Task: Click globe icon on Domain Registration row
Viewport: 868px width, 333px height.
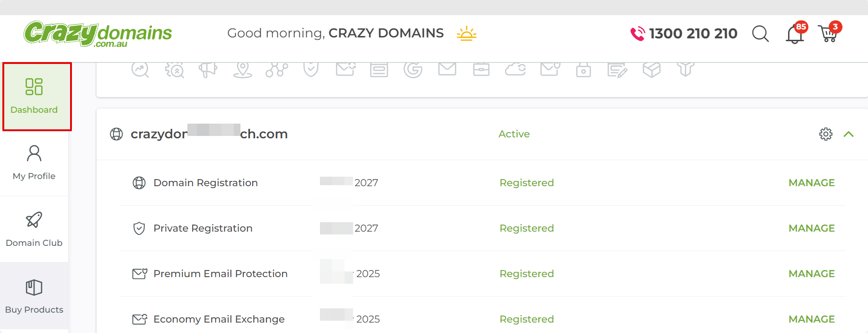Action: pyautogui.click(x=139, y=183)
